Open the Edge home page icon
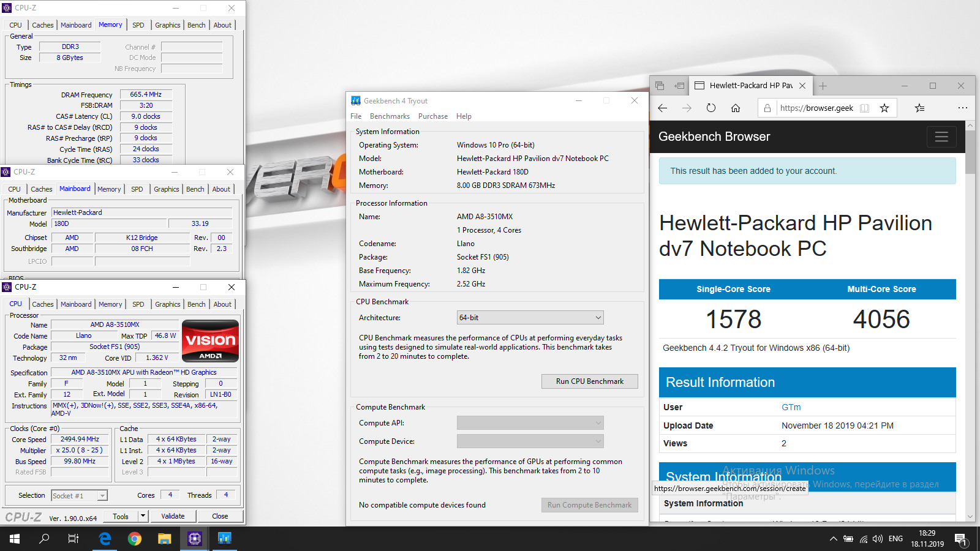Viewport: 980px width, 551px height. pyautogui.click(x=736, y=108)
